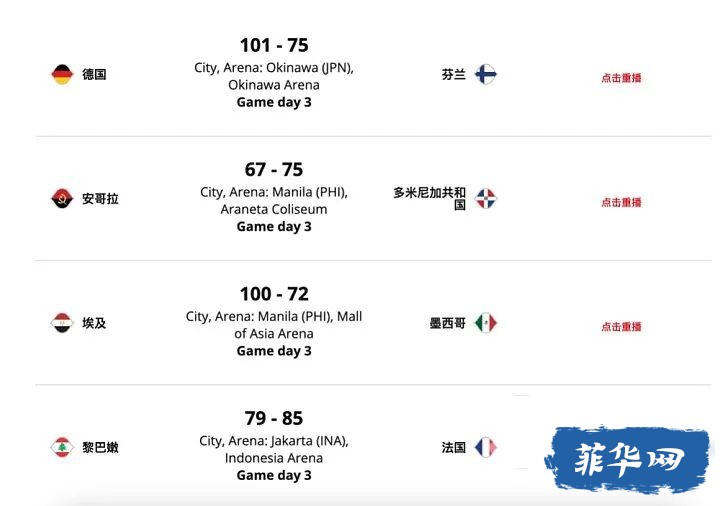Select team name 黎巴嫩

click(100, 448)
